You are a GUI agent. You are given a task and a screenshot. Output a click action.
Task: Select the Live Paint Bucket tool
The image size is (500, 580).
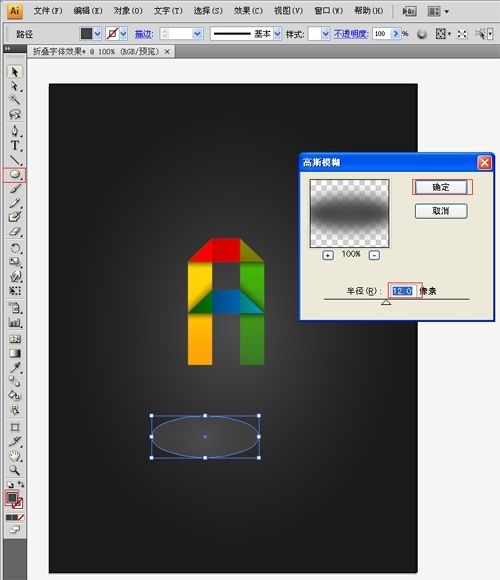(x=14, y=395)
